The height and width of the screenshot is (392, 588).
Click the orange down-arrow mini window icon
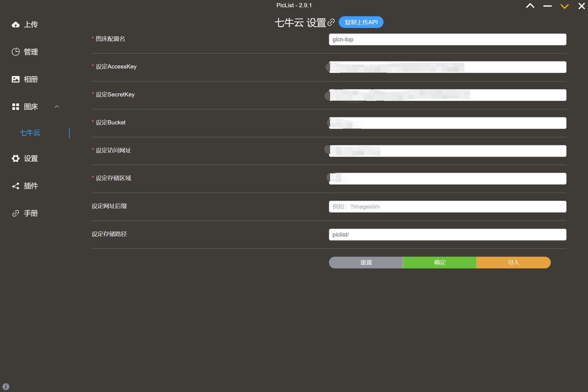[x=565, y=6]
